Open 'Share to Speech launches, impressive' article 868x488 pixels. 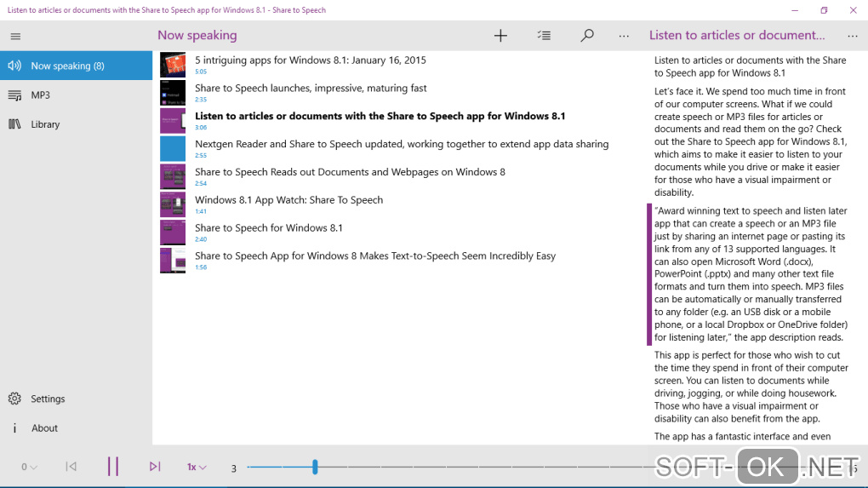coord(398,93)
